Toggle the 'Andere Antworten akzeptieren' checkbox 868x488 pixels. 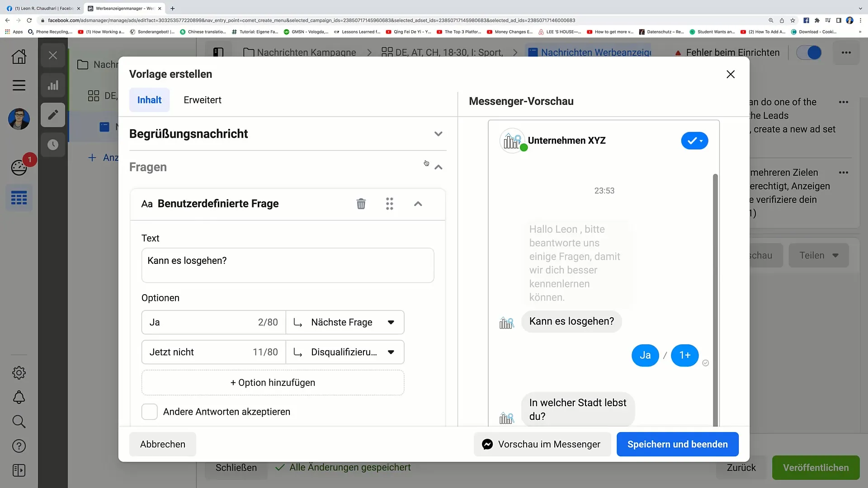149,412
